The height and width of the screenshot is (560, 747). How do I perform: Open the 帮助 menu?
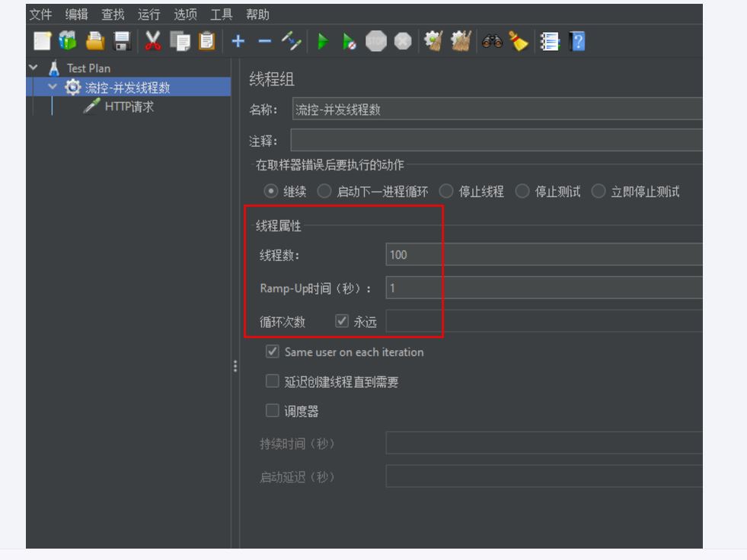[257, 14]
